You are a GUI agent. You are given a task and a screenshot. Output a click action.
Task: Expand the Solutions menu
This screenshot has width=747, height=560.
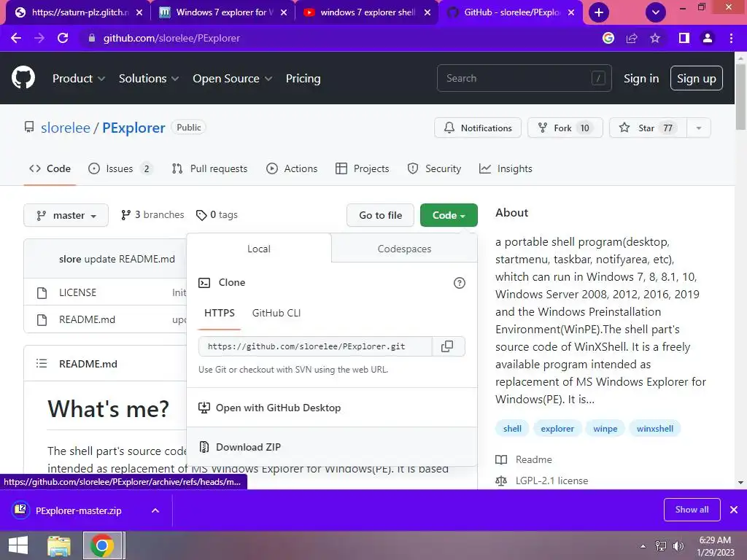click(149, 78)
